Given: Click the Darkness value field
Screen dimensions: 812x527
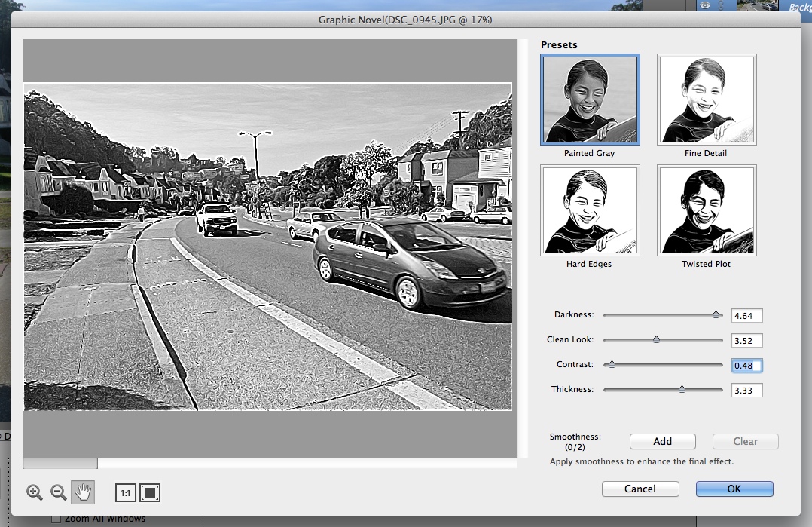Looking at the screenshot, I should 746,316.
